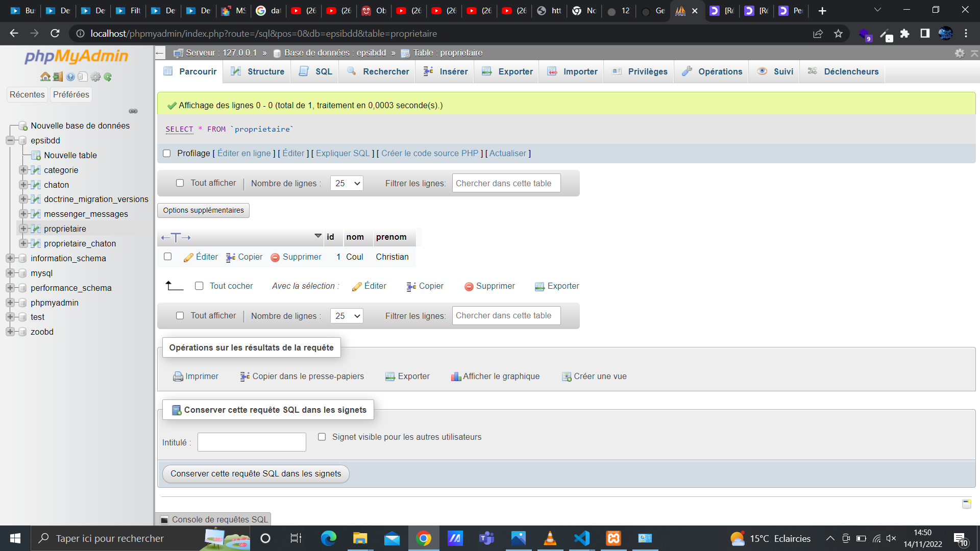Check Tout cocher under the results table
The image size is (980, 551).
click(x=199, y=286)
